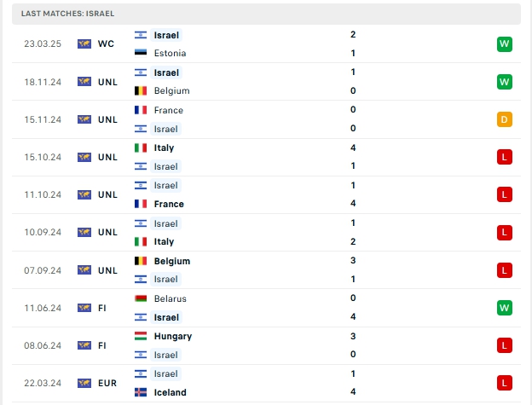
Task: Click the Hungary flag icon
Action: pyautogui.click(x=141, y=336)
